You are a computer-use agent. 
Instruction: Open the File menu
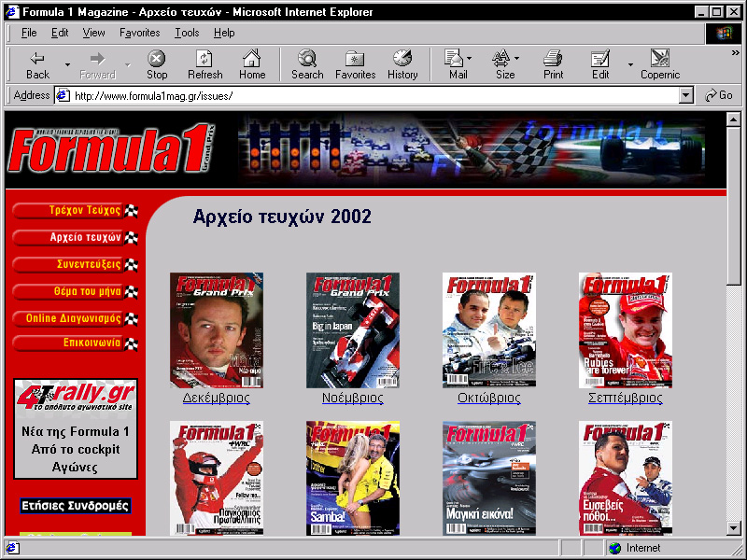(29, 33)
